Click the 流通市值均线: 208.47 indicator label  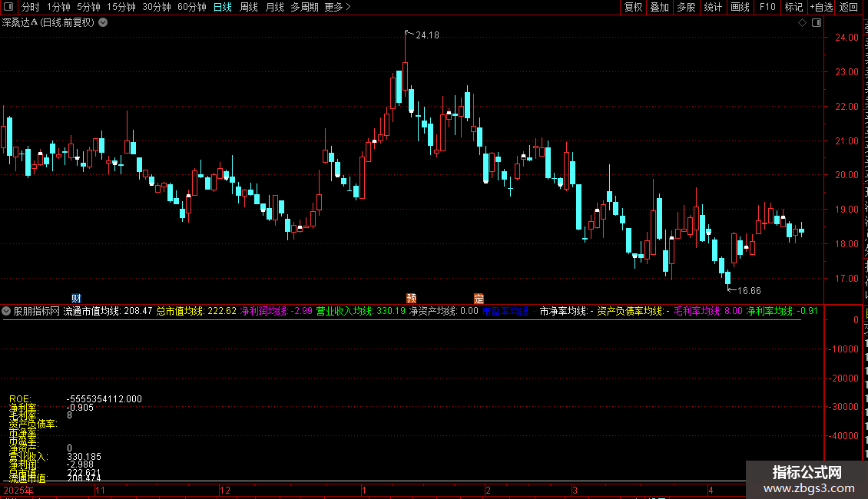[108, 311]
